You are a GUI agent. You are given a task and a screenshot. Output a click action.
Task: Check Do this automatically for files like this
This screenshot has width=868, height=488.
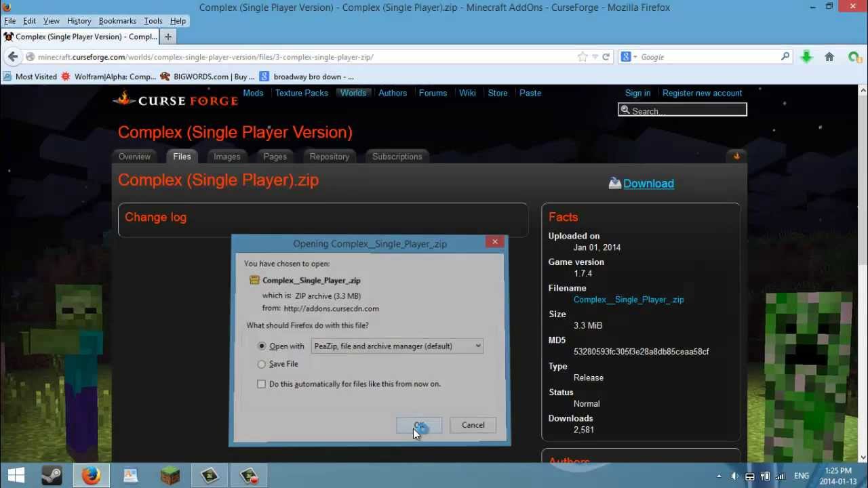(262, 384)
